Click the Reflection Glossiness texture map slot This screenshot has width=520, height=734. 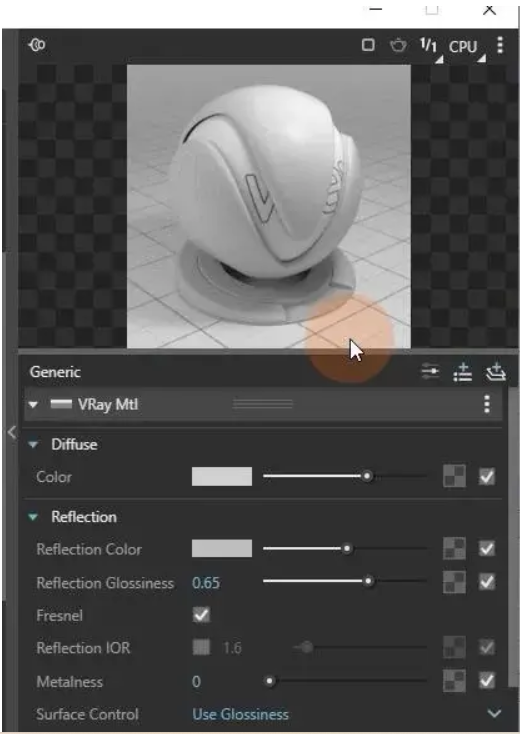pyautogui.click(x=454, y=582)
